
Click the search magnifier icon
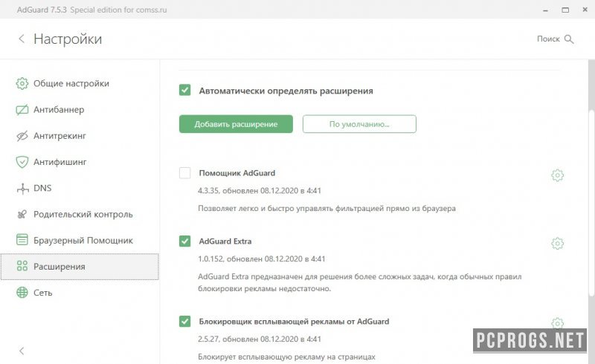pos(569,39)
